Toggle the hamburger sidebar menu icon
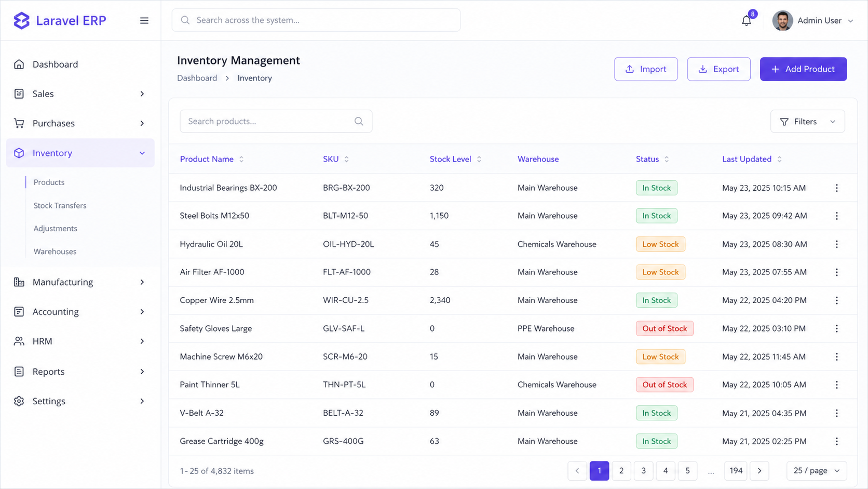This screenshot has width=868, height=489. [144, 21]
